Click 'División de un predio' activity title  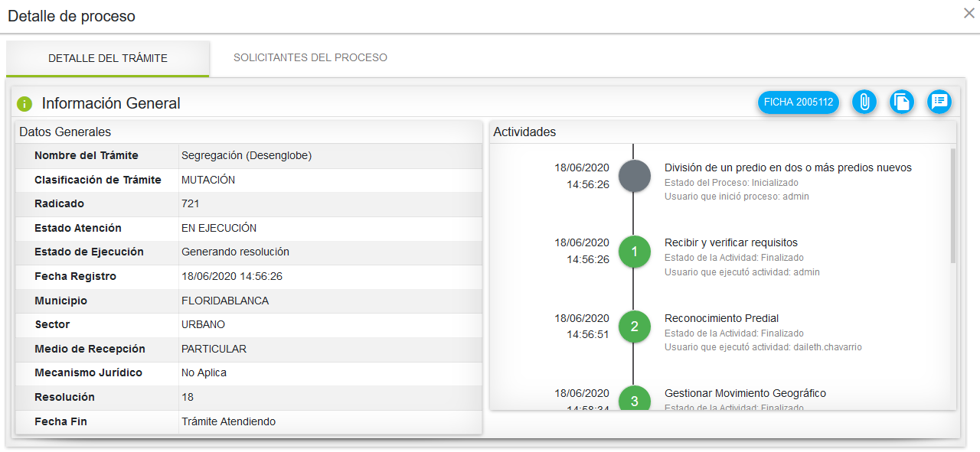(789, 167)
